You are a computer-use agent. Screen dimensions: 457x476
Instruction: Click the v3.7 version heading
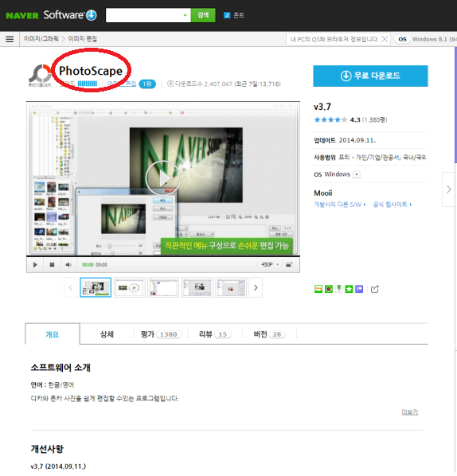click(x=322, y=107)
